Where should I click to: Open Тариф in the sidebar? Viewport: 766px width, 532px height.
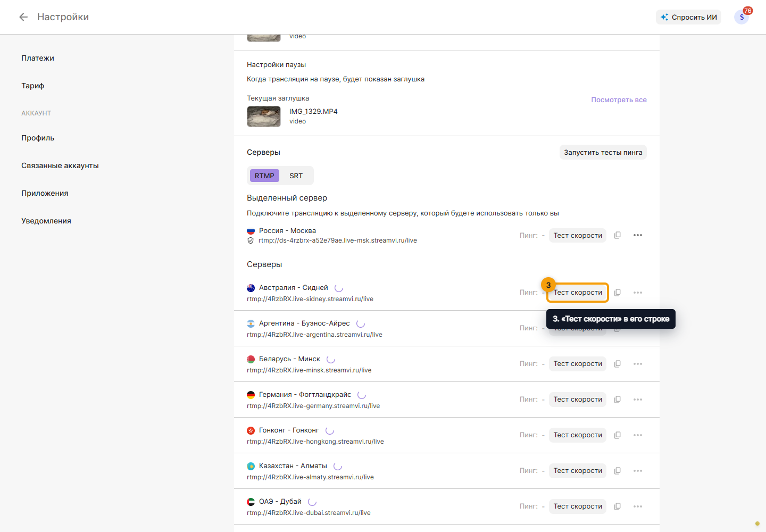tap(33, 86)
